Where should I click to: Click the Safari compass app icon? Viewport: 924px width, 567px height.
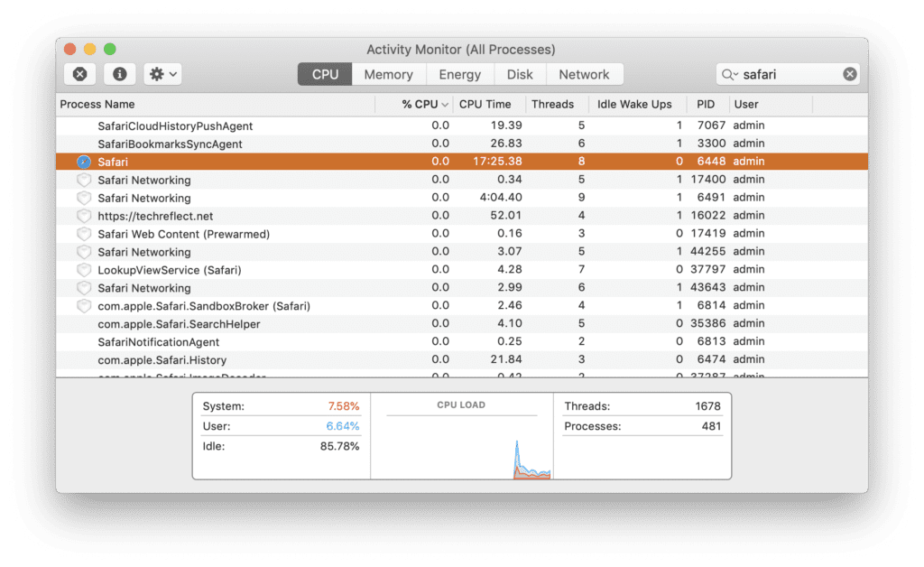84,162
